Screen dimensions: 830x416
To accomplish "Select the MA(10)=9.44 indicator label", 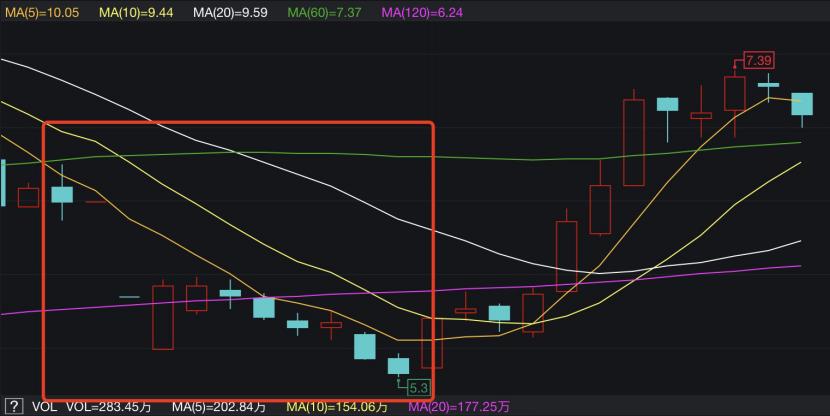I will pyautogui.click(x=136, y=12).
